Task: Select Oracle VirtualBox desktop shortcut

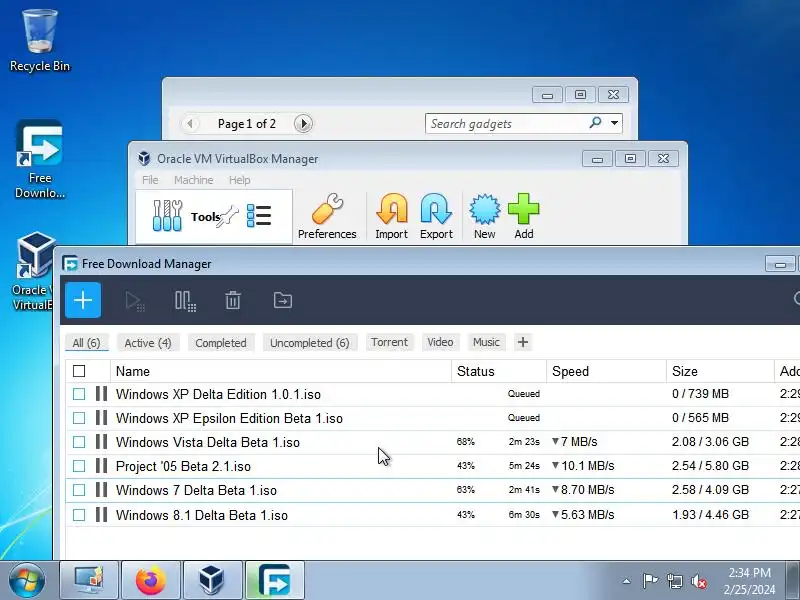Action: [x=33, y=271]
